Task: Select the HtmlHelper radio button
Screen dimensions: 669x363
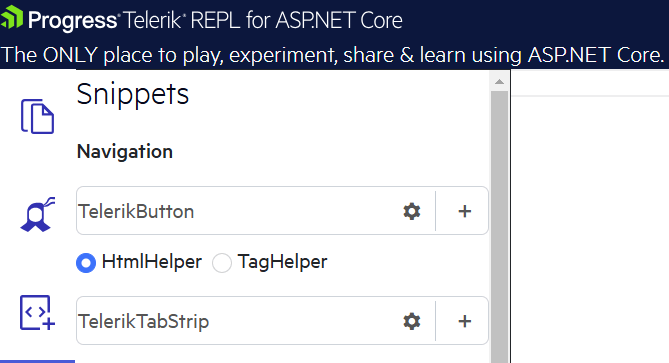Action: [x=86, y=263]
